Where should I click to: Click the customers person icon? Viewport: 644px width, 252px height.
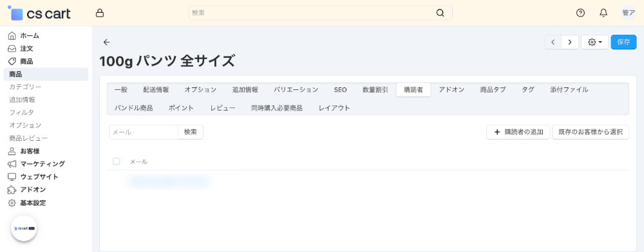point(12,151)
